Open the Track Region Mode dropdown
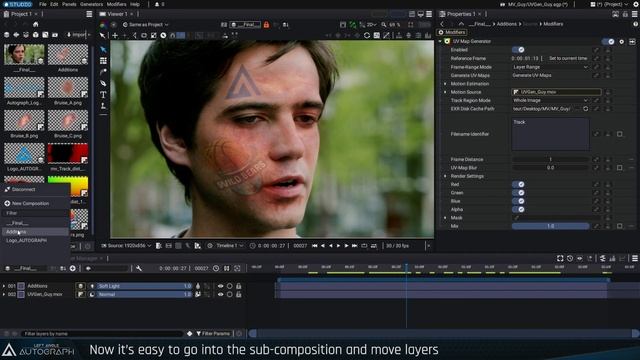This screenshot has width=640, height=360. [550, 100]
